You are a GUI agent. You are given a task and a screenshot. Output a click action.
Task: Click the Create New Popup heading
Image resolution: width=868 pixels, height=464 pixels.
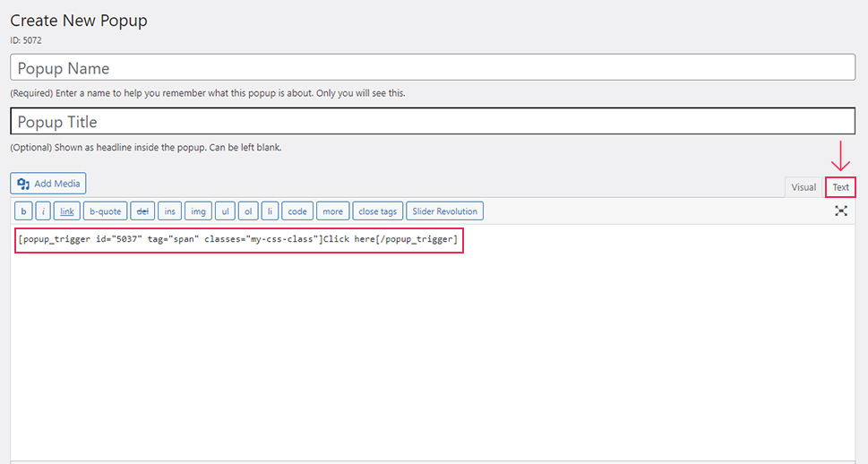coord(79,21)
